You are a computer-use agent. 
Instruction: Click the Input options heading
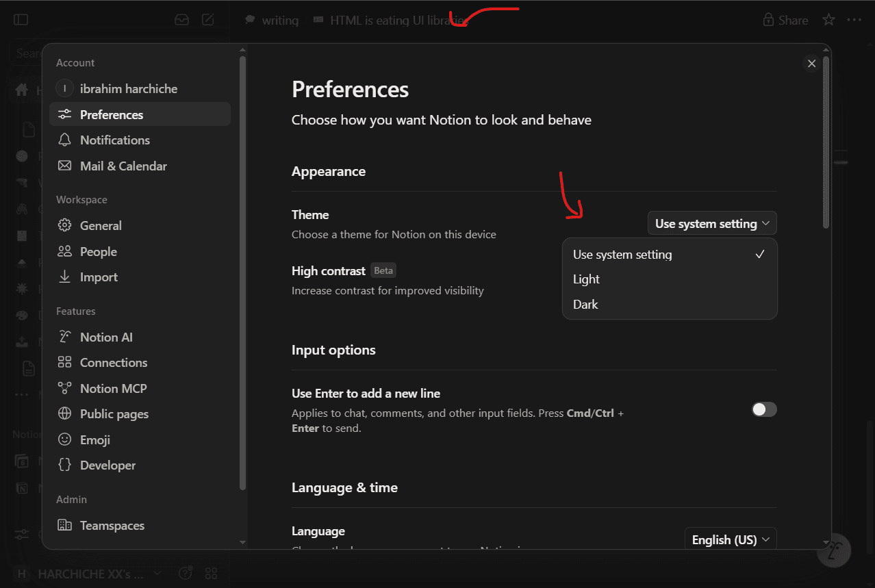click(333, 350)
